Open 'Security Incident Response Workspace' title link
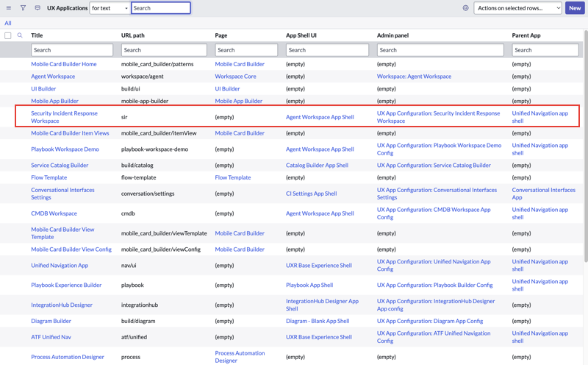Image resolution: width=588 pixels, height=365 pixels. tap(64, 117)
